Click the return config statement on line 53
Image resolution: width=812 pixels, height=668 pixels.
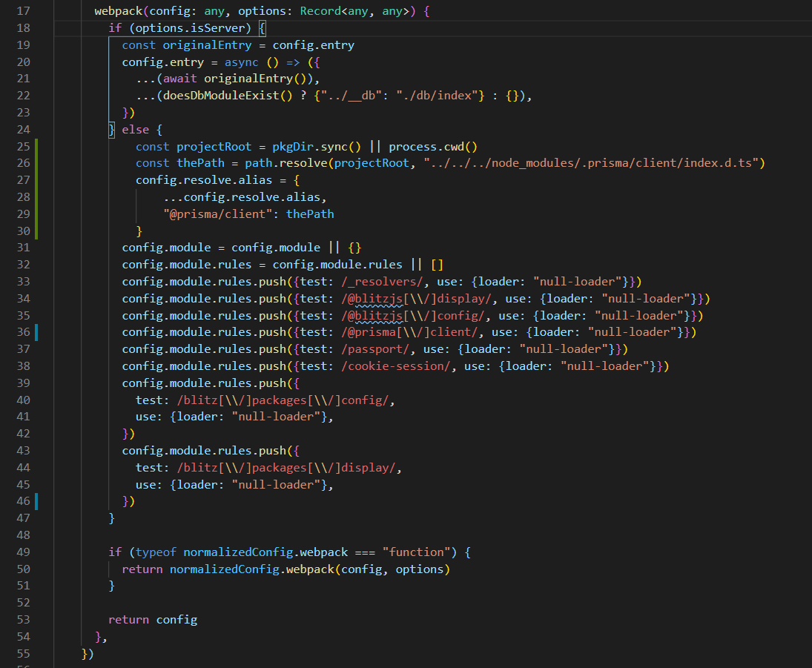(x=153, y=619)
